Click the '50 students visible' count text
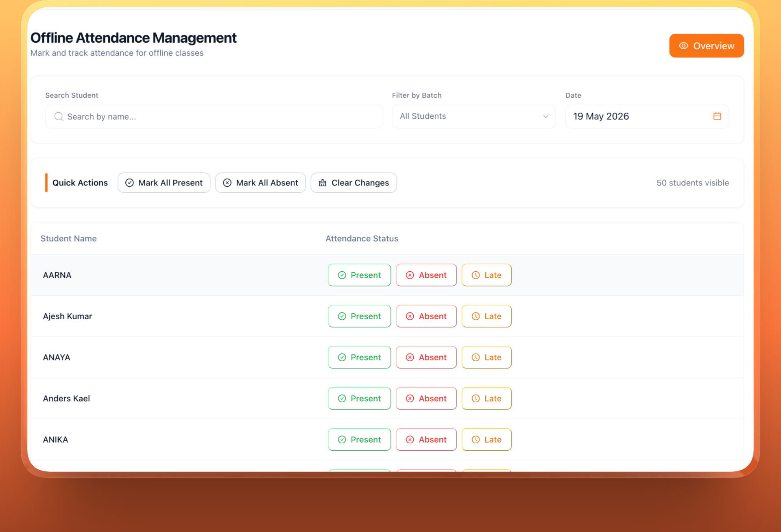 pyautogui.click(x=692, y=183)
